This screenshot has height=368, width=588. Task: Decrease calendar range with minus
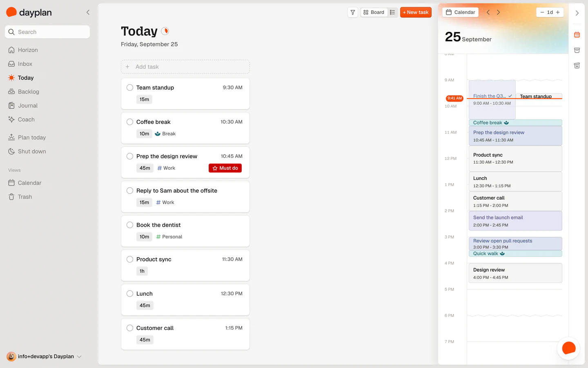click(x=542, y=12)
